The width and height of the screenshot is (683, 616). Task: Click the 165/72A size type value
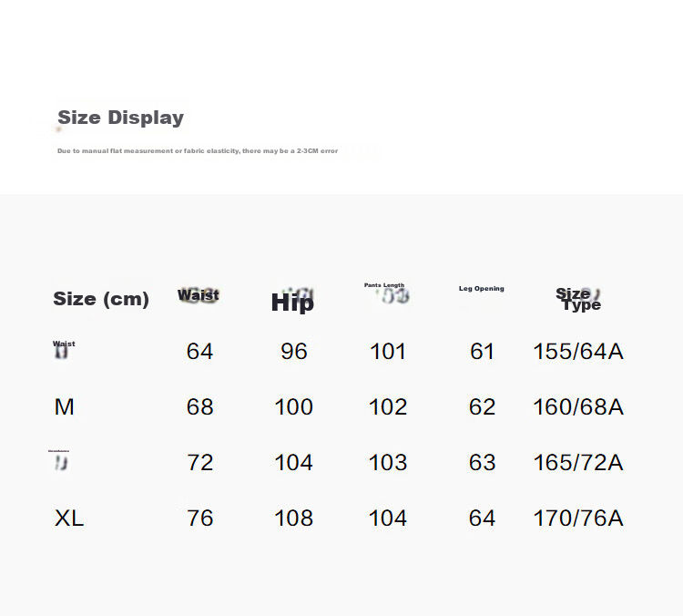tap(578, 463)
